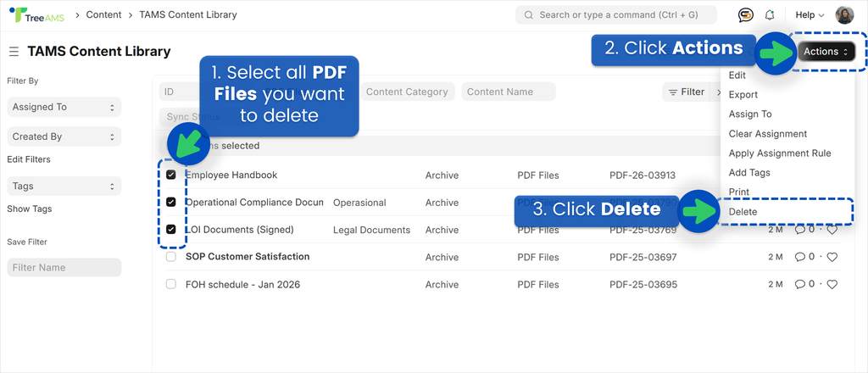Open notifications bell icon
The width and height of the screenshot is (868, 373).
(770, 15)
